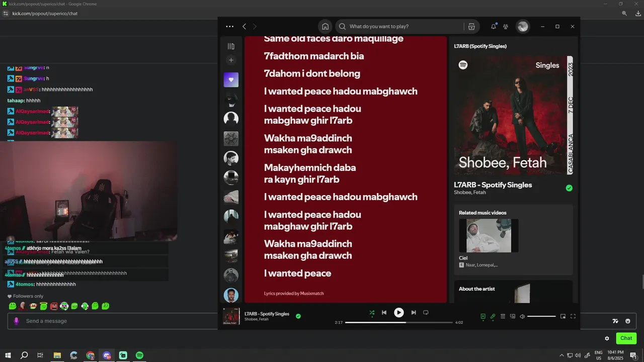644x362 pixels.
Task: Click username '4tomos' in last chat message
Action: pyautogui.click(x=24, y=285)
